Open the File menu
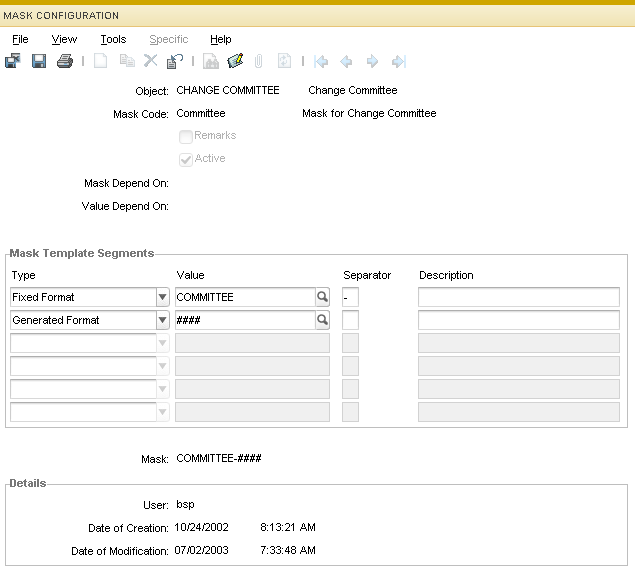The image size is (635, 575). point(20,39)
